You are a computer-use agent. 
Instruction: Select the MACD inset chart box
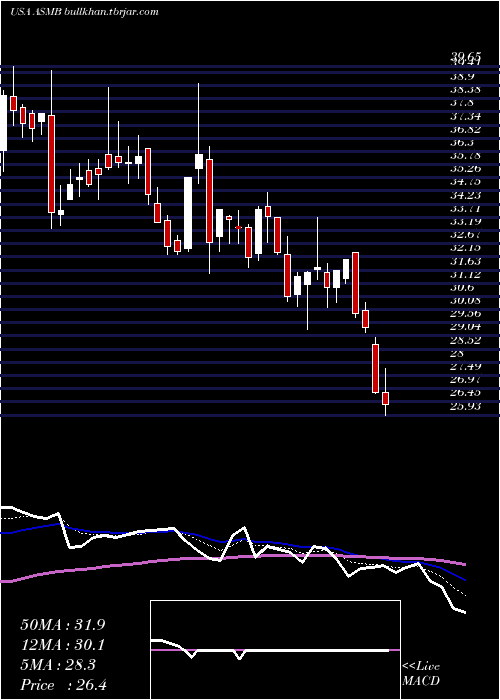[275, 650]
